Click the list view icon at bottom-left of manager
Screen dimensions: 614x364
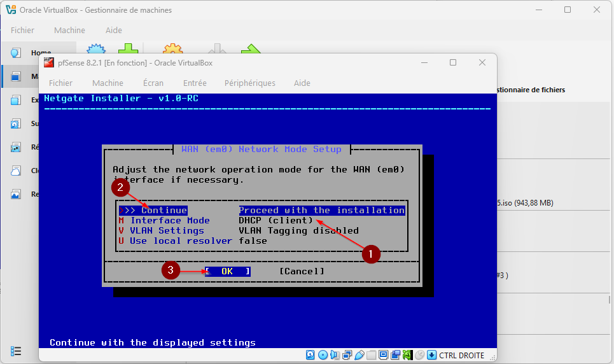pyautogui.click(x=16, y=351)
